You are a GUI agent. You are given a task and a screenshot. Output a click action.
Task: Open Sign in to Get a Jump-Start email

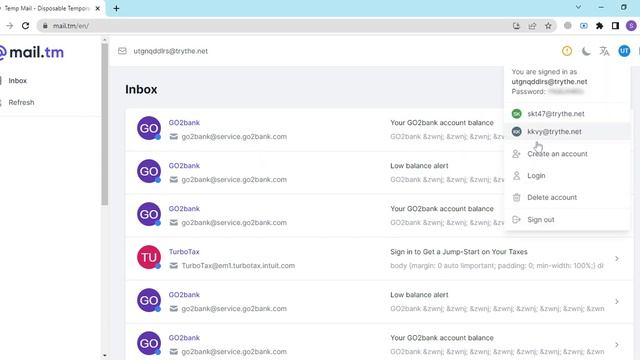(x=459, y=252)
